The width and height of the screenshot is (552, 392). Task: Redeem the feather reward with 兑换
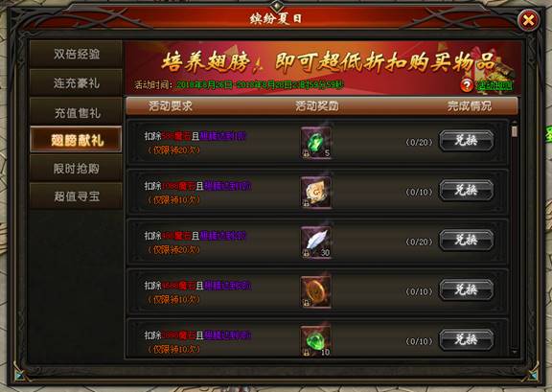click(466, 241)
